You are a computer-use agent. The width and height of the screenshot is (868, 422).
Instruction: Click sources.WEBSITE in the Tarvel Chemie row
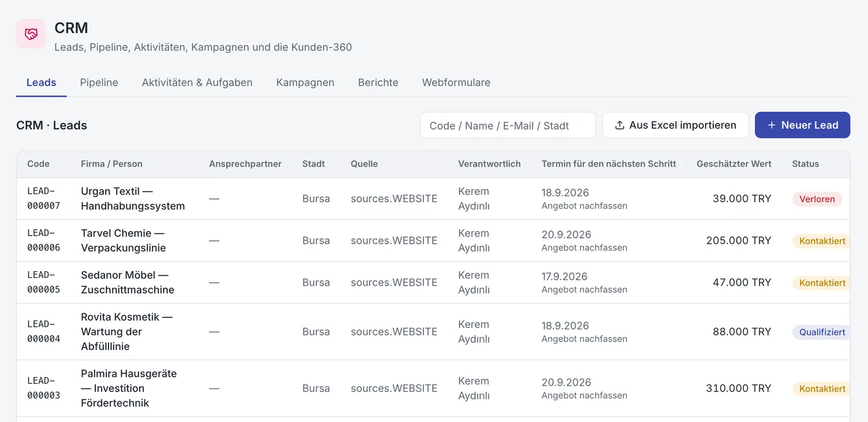pyautogui.click(x=394, y=240)
